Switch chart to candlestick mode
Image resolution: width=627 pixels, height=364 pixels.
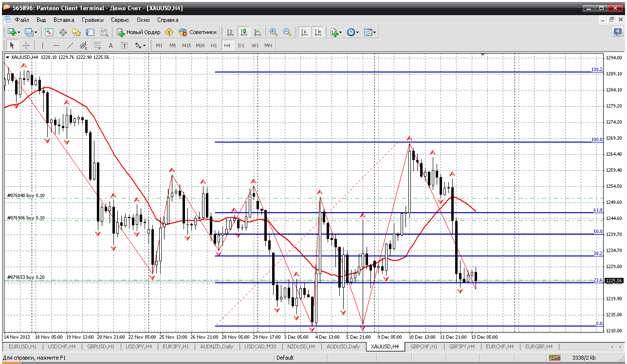[x=244, y=32]
